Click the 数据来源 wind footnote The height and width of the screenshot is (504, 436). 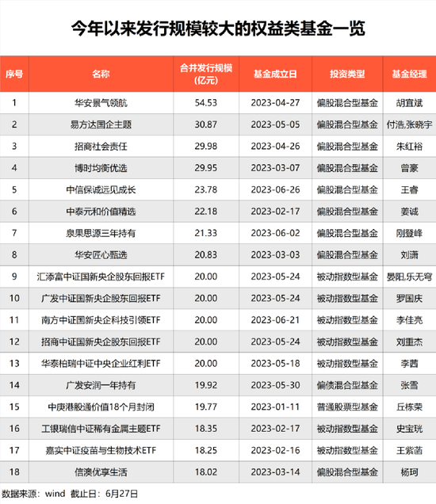click(x=70, y=494)
